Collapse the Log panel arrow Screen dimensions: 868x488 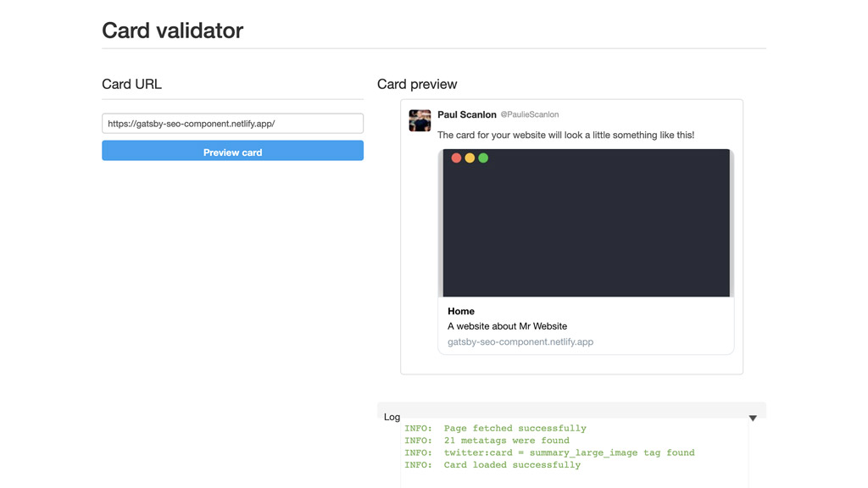point(753,419)
